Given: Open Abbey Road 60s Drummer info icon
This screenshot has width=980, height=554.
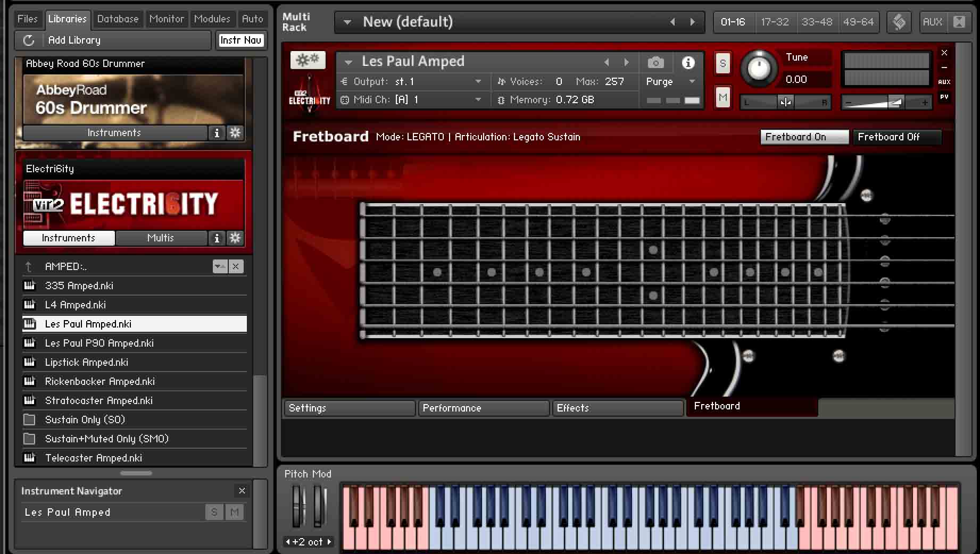Looking at the screenshot, I should coord(217,133).
